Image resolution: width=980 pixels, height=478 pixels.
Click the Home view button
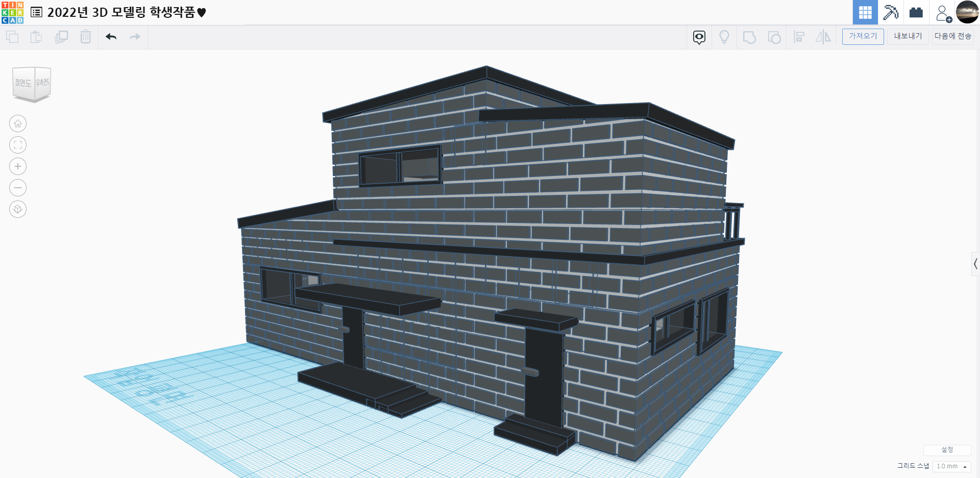click(x=18, y=123)
